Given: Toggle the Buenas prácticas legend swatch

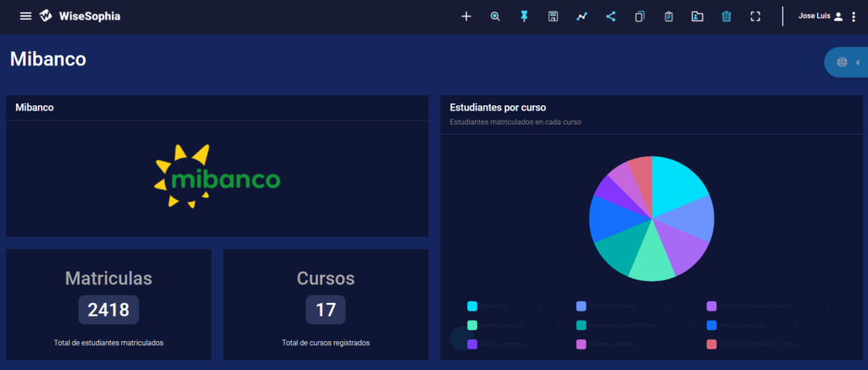Looking at the screenshot, I should 581,344.
